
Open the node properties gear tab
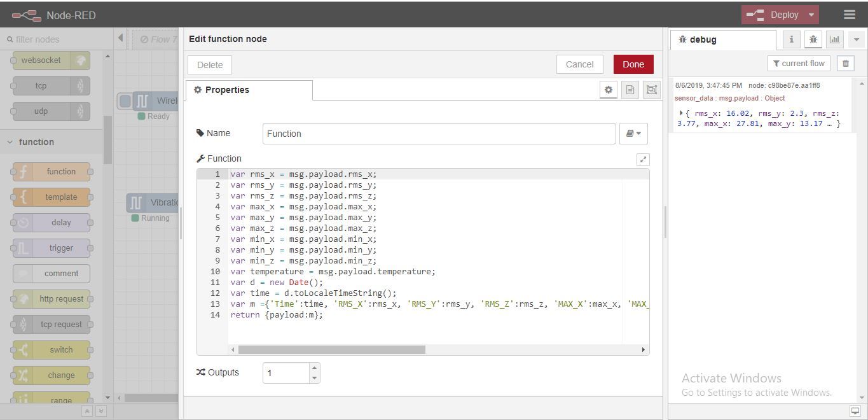point(609,90)
